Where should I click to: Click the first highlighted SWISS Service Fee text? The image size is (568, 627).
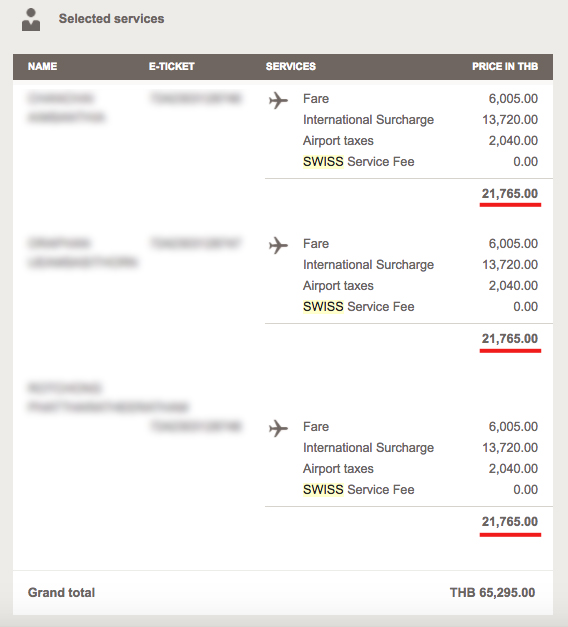click(358, 162)
